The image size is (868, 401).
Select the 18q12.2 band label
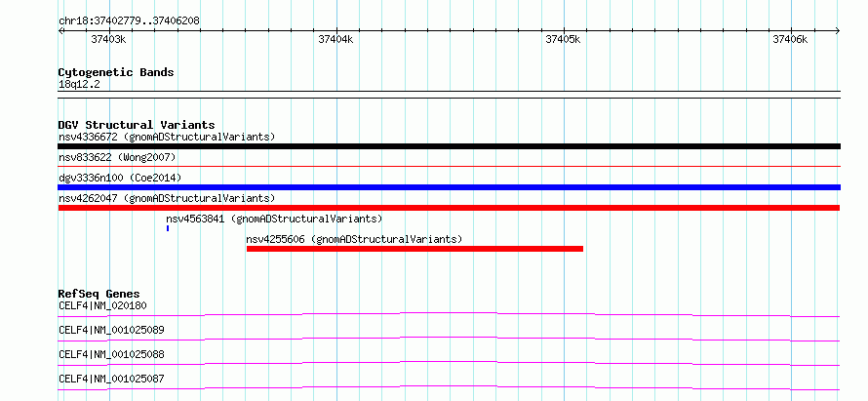pos(79,85)
